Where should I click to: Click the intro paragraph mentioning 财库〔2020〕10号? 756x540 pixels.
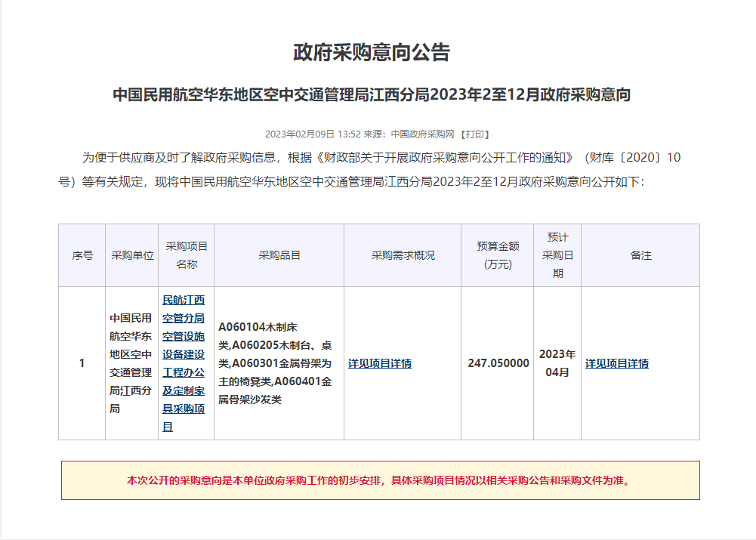[369, 170]
